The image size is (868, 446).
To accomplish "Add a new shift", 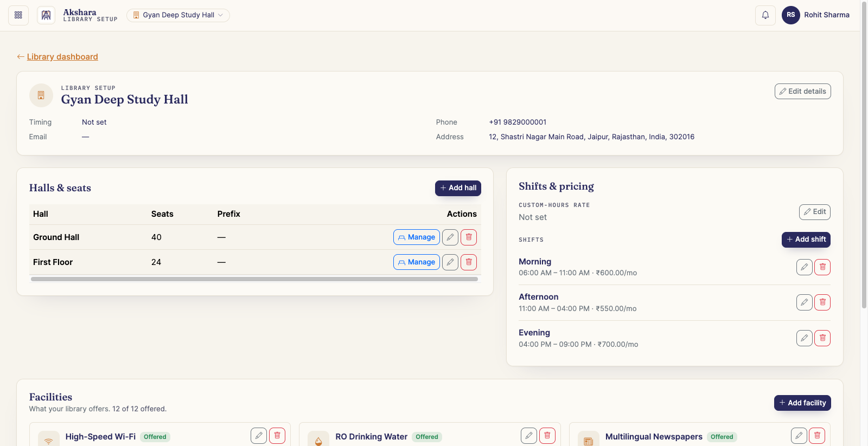I will click(806, 240).
